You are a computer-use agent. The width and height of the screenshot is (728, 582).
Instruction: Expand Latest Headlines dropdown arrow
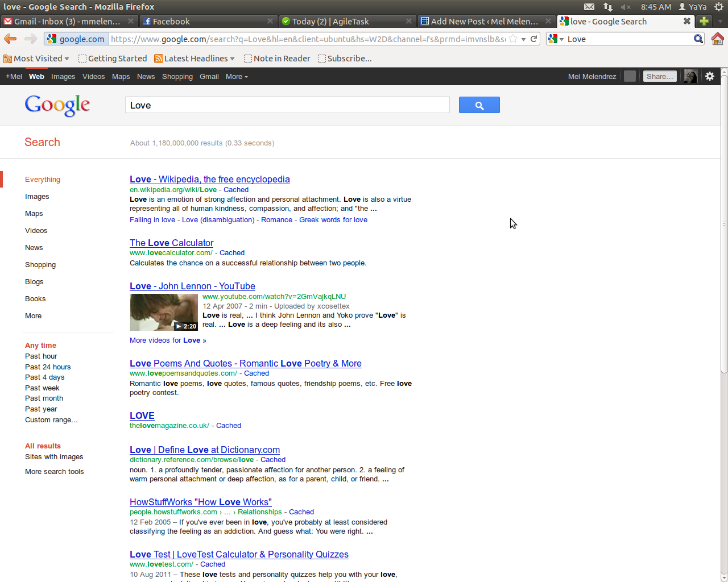point(232,59)
